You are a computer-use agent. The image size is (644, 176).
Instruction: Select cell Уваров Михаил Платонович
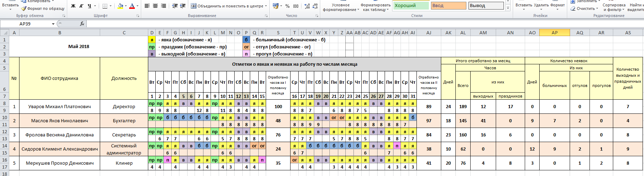pos(60,107)
